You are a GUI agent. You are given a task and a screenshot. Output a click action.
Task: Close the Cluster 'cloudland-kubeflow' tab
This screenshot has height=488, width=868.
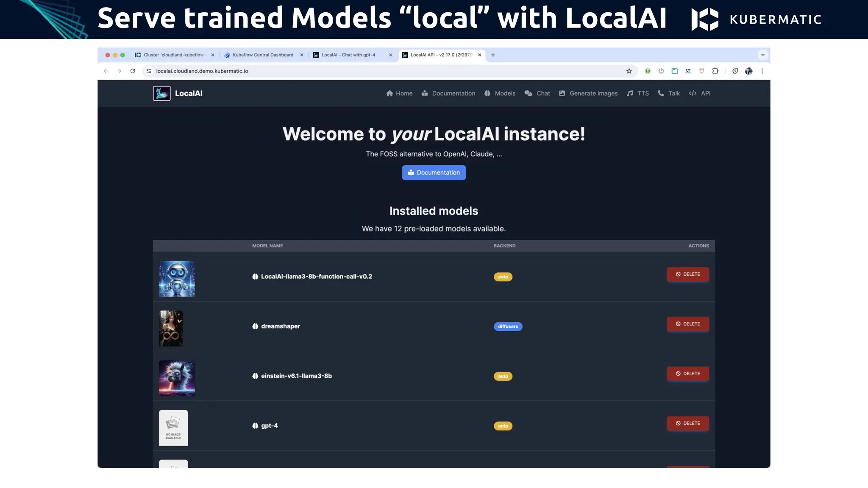[x=213, y=55]
